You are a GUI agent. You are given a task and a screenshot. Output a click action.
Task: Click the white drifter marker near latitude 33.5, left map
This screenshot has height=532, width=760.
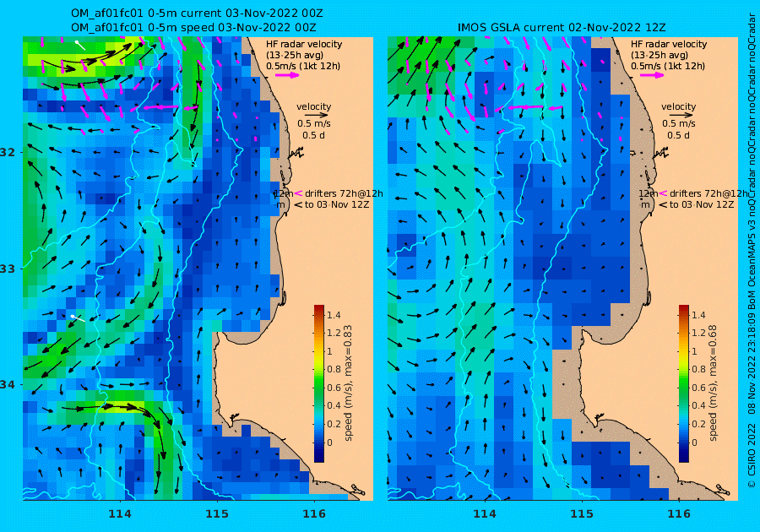point(78,318)
